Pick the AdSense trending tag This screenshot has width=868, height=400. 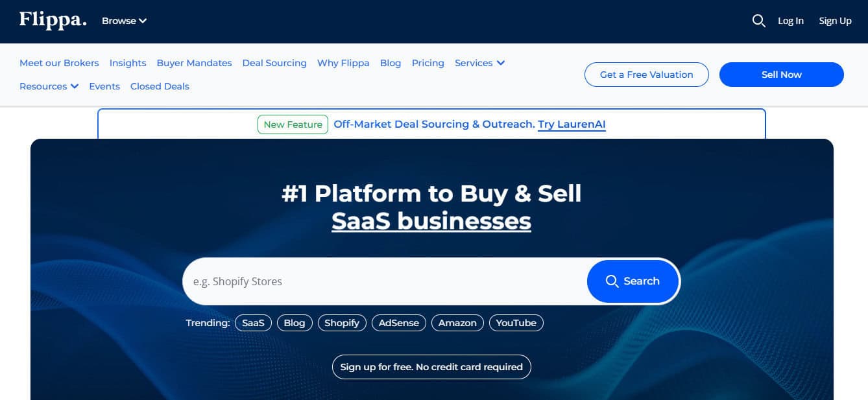[x=398, y=323]
